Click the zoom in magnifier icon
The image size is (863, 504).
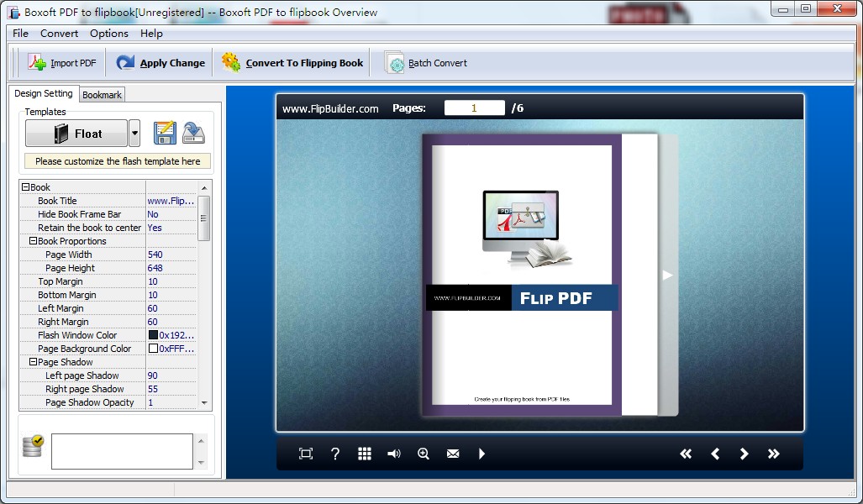tap(424, 454)
